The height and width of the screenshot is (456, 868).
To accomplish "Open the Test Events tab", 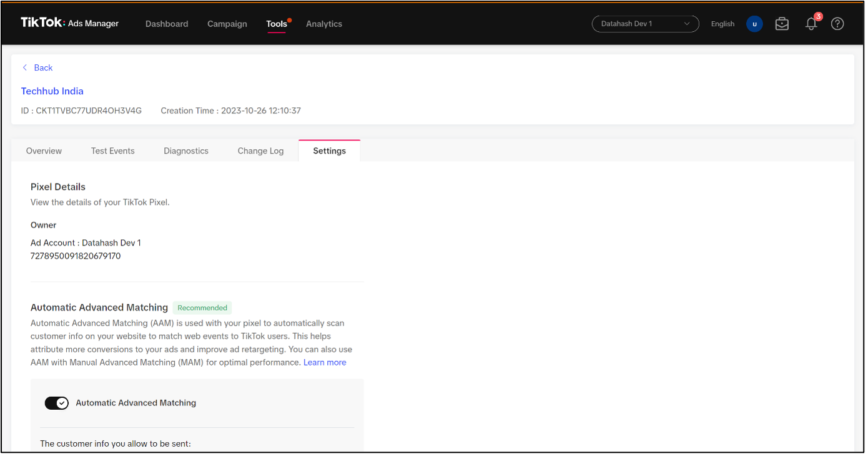I will pos(113,151).
